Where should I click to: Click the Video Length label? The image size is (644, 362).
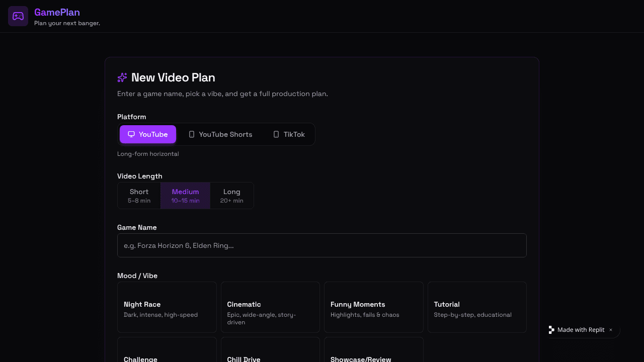(x=140, y=176)
